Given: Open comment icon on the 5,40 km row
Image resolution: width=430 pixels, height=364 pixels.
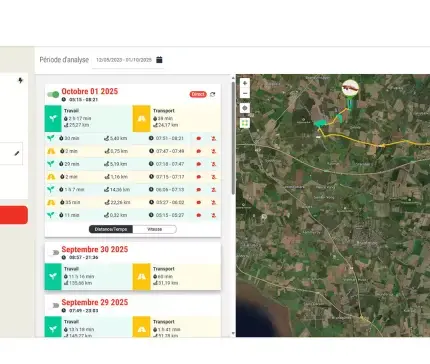Looking at the screenshot, I should [199, 138].
